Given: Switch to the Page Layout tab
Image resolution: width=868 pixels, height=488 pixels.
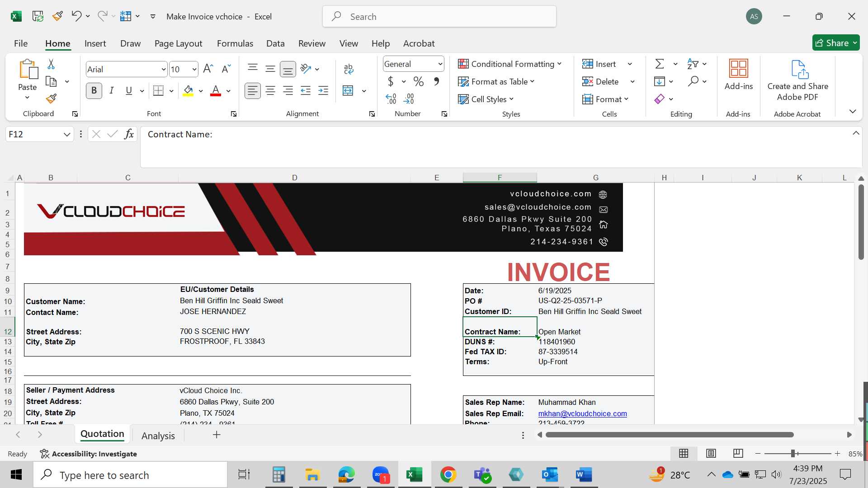Looking at the screenshot, I should point(178,43).
